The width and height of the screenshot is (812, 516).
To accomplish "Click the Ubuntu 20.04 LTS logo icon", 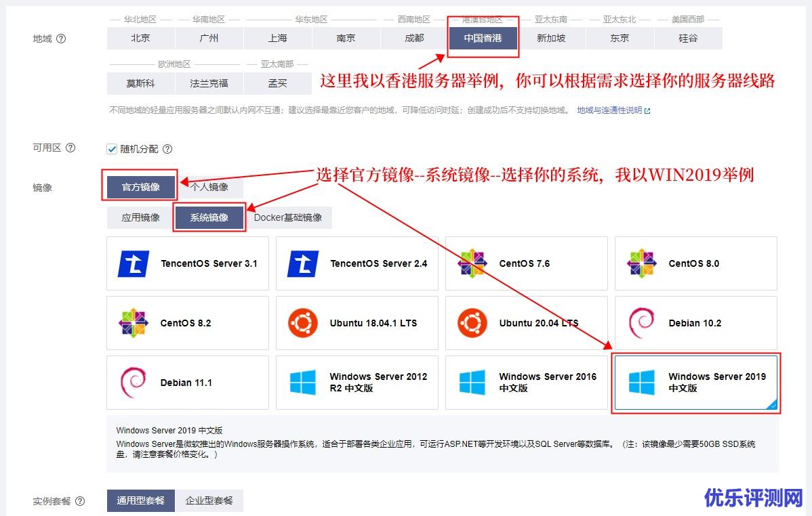I will coord(472,323).
